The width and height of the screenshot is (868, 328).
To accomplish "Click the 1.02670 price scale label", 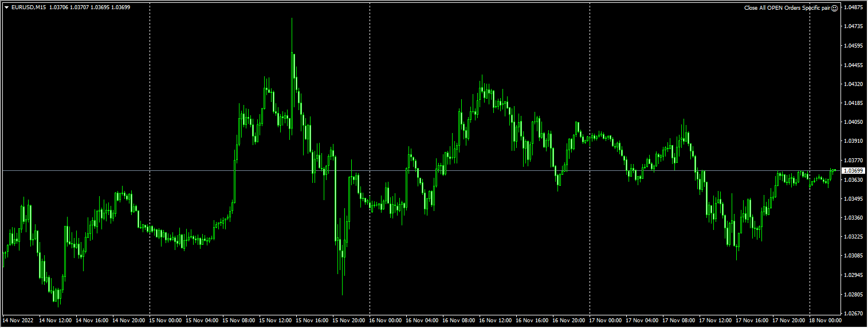I will point(854,314).
